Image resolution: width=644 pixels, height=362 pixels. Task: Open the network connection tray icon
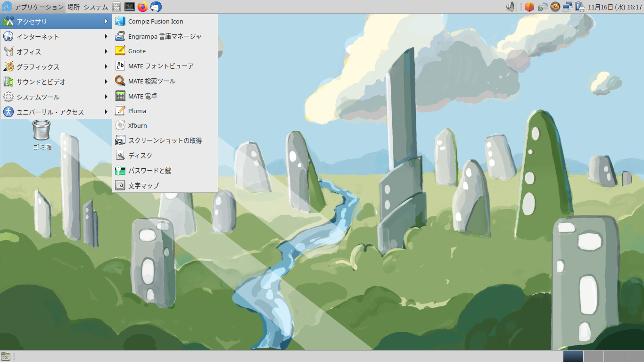click(x=568, y=7)
